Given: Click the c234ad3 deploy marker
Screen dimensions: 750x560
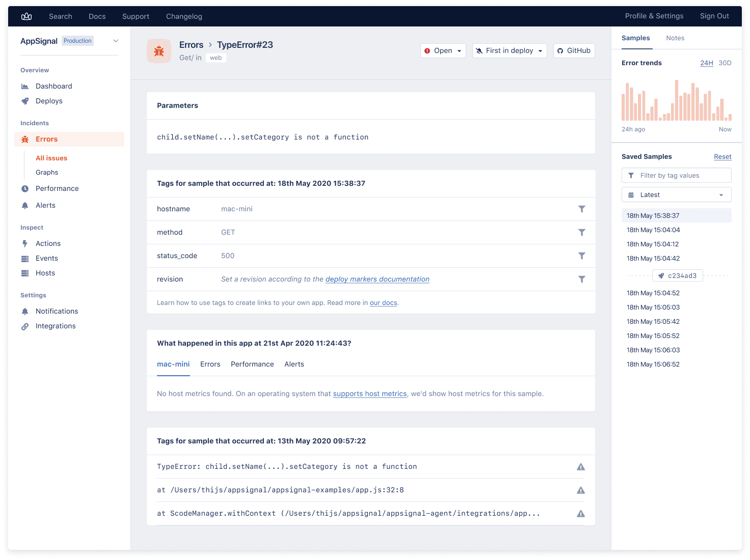Looking at the screenshot, I should (678, 275).
